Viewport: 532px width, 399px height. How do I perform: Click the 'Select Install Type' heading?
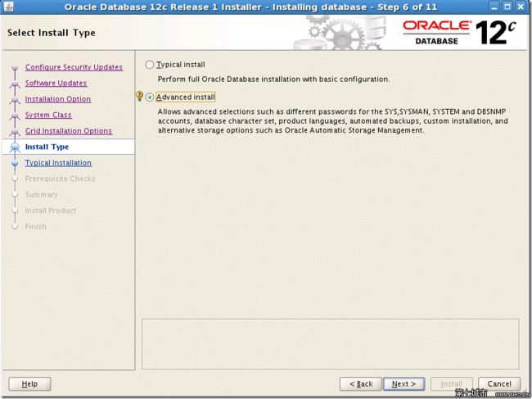52,33
